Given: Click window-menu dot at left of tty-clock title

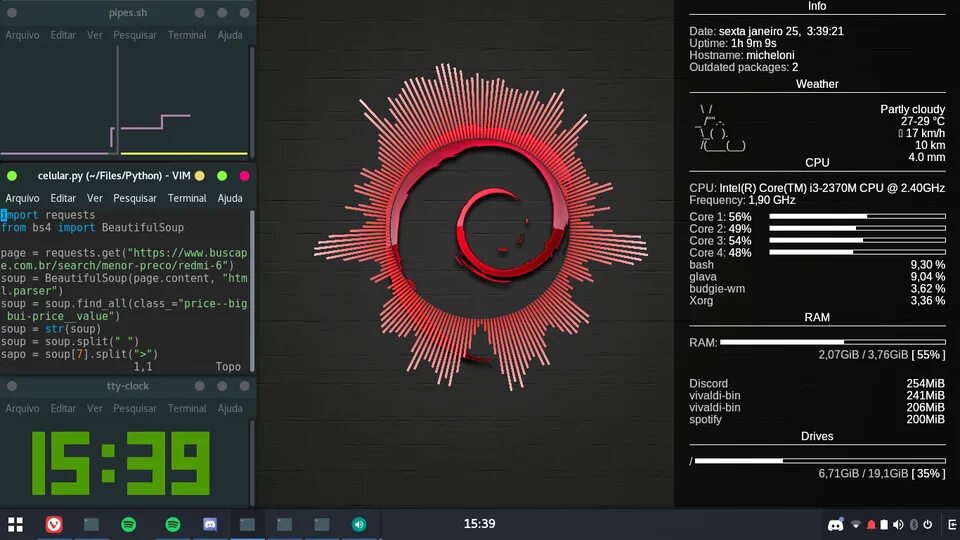Looking at the screenshot, I should 12,386.
